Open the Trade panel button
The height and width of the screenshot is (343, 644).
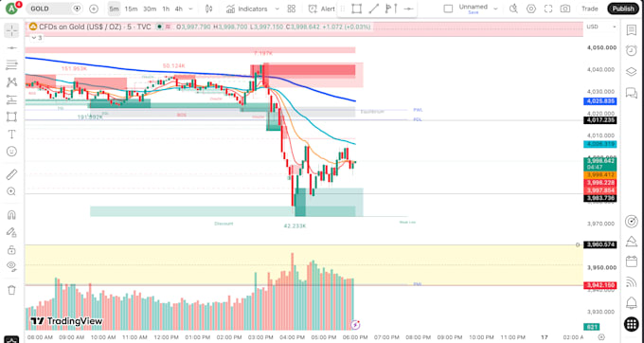pyautogui.click(x=590, y=9)
